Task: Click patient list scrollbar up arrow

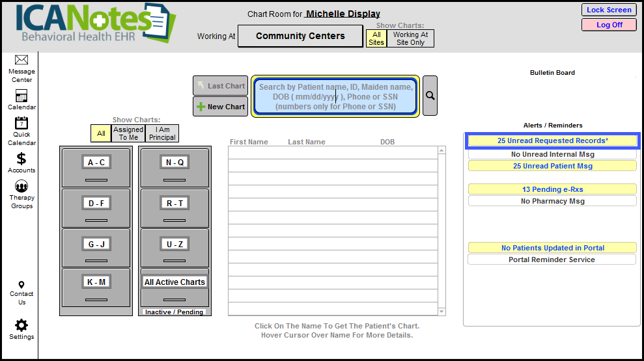Action: click(441, 150)
